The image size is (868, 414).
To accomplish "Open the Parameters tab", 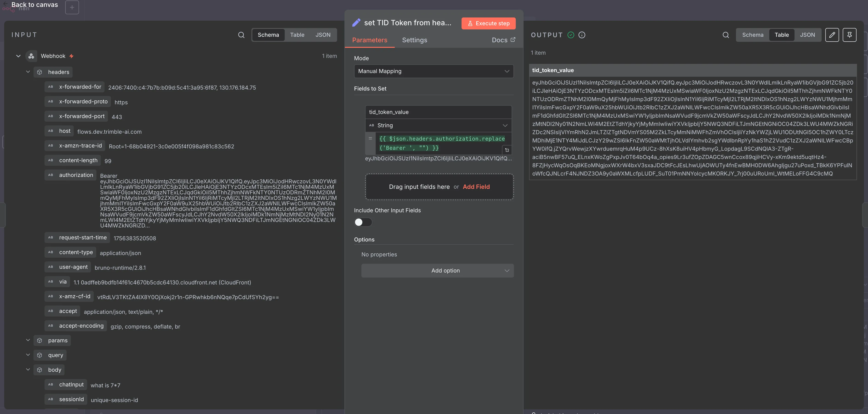I will point(370,40).
